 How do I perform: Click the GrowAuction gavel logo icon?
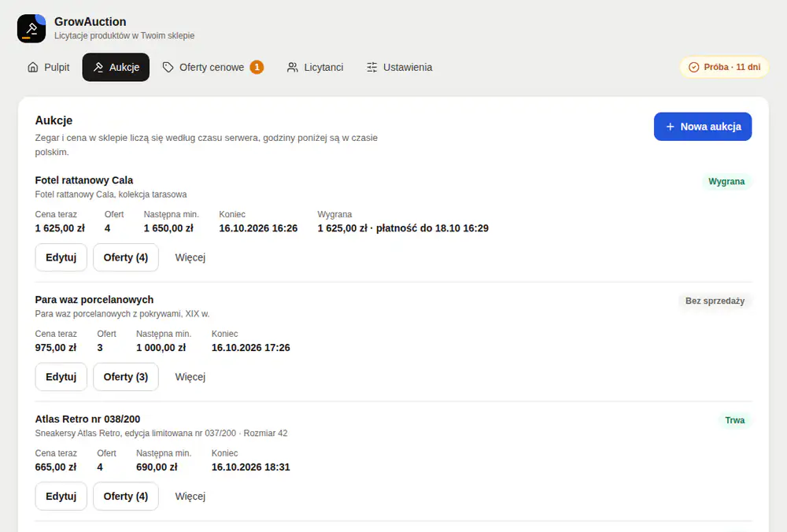31,28
